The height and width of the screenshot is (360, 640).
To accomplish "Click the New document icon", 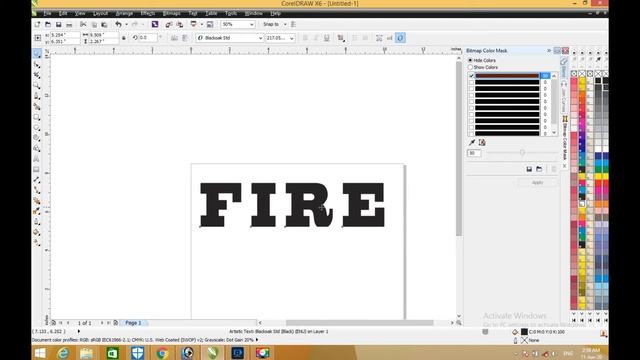I will pyautogui.click(x=37, y=24).
